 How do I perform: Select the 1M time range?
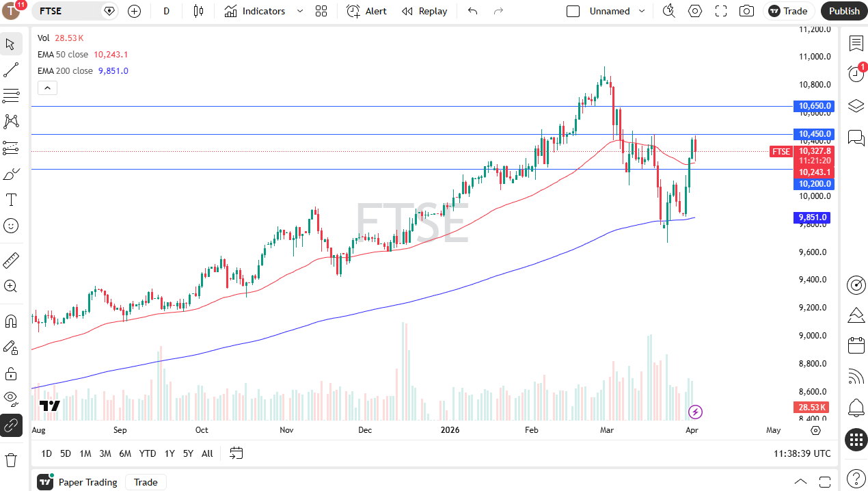pos(85,453)
